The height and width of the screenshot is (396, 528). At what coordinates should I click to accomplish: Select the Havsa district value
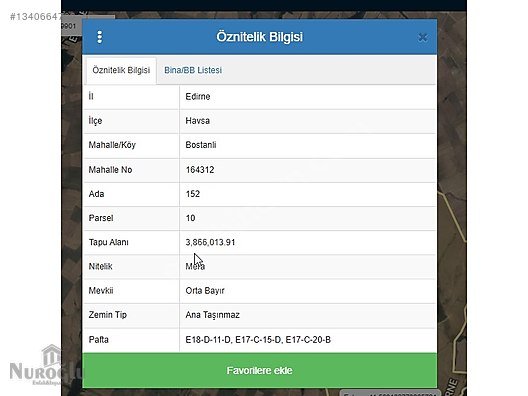point(198,121)
